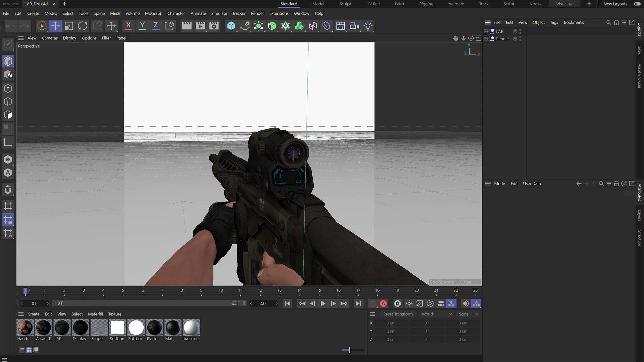Open the Reset Transform panel hamburger menu

[372, 314]
